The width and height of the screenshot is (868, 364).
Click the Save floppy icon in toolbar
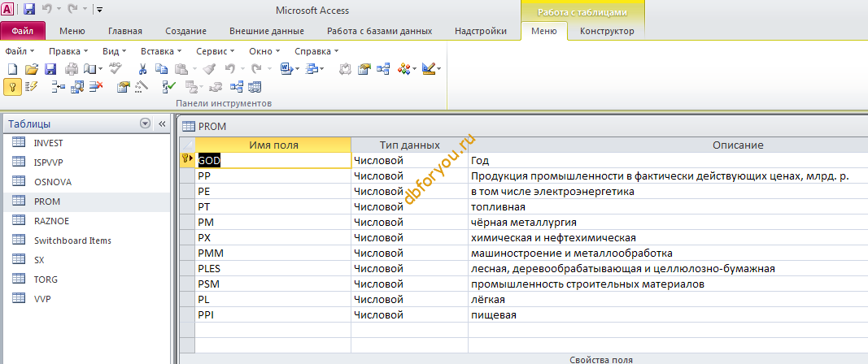pyautogui.click(x=50, y=69)
